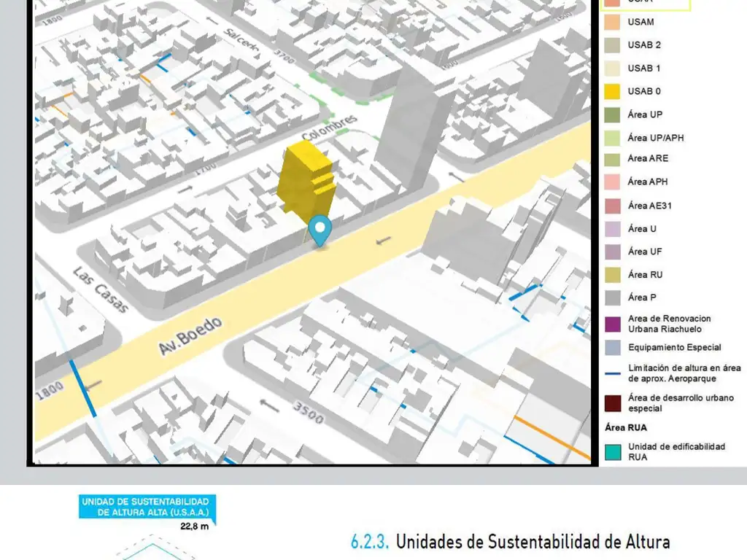747x560 pixels.
Task: Click the Área U swatch
Action: (612, 228)
